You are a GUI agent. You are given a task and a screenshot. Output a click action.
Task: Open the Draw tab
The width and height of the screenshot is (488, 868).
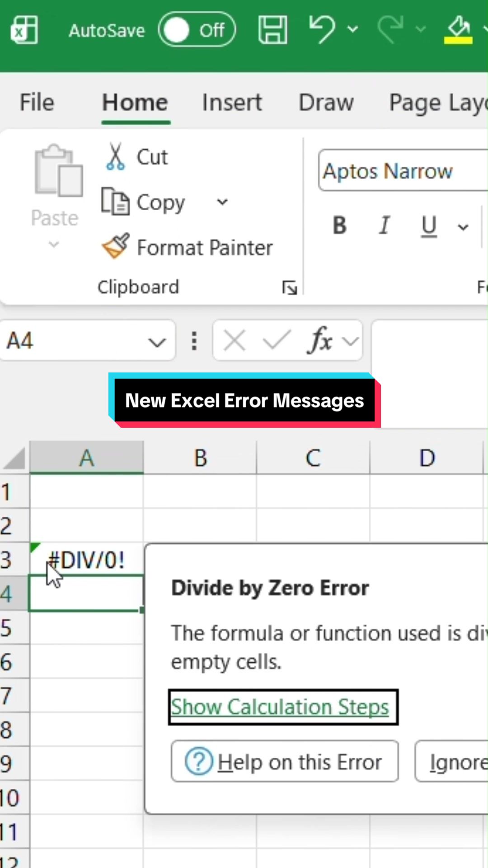[x=326, y=102]
